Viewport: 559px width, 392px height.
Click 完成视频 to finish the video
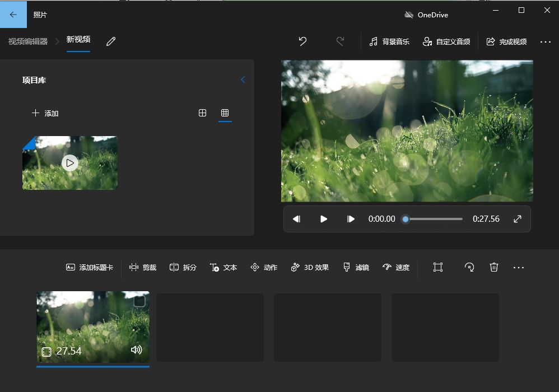point(506,41)
